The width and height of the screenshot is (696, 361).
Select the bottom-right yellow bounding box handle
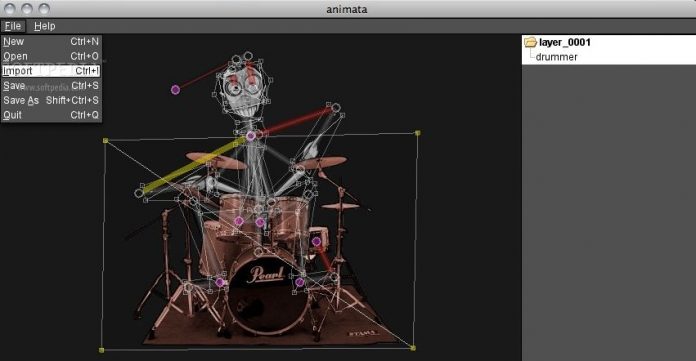pos(413,349)
